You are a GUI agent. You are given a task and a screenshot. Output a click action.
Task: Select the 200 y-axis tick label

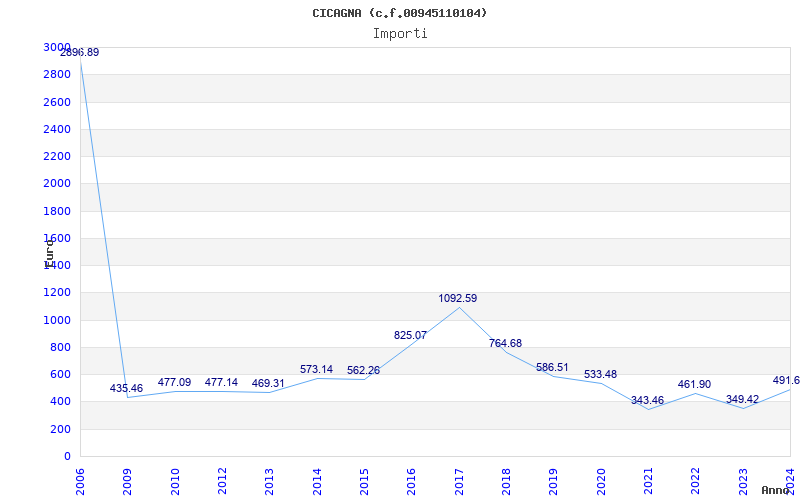click(x=61, y=429)
